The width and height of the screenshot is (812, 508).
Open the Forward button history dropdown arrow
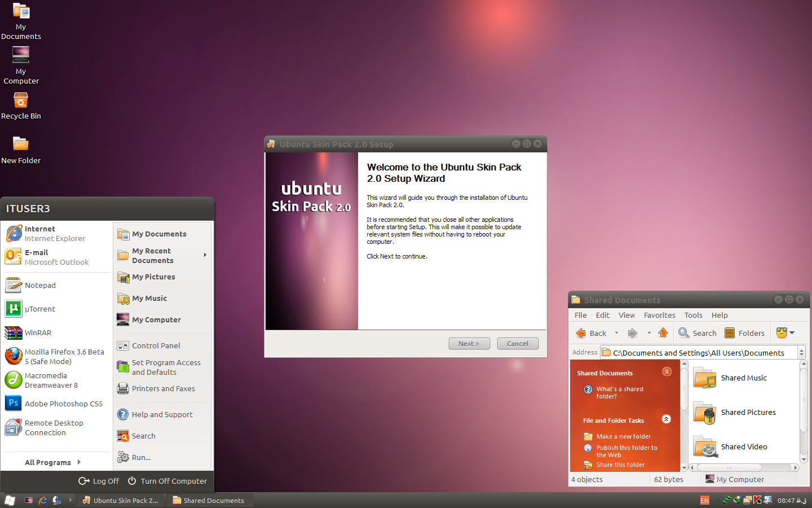click(649, 333)
